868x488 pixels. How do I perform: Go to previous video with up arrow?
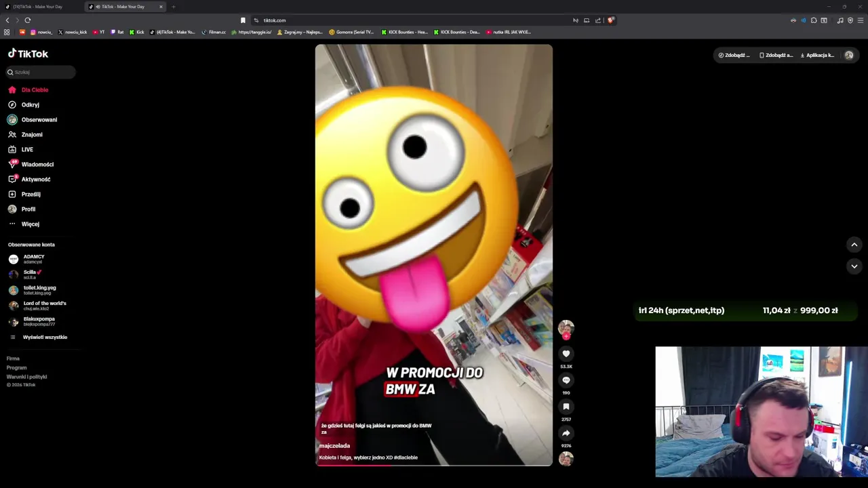pos(854,245)
